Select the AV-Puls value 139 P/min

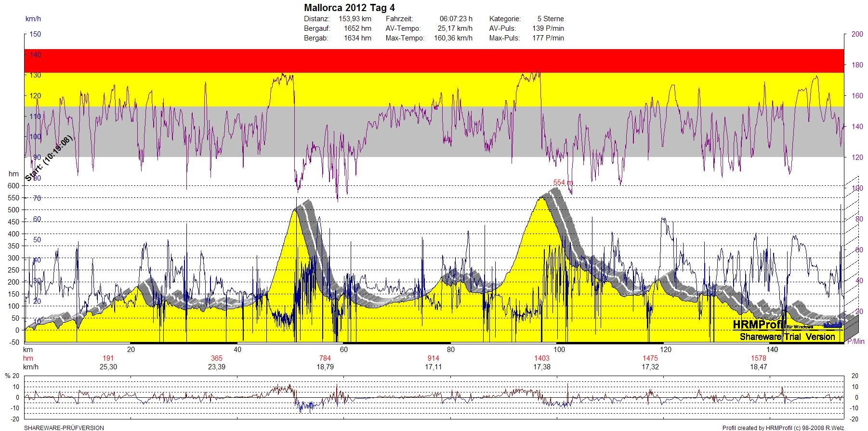pyautogui.click(x=548, y=28)
